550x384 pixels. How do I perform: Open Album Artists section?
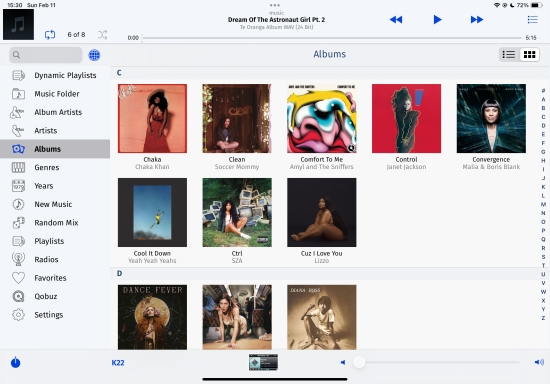(55, 112)
